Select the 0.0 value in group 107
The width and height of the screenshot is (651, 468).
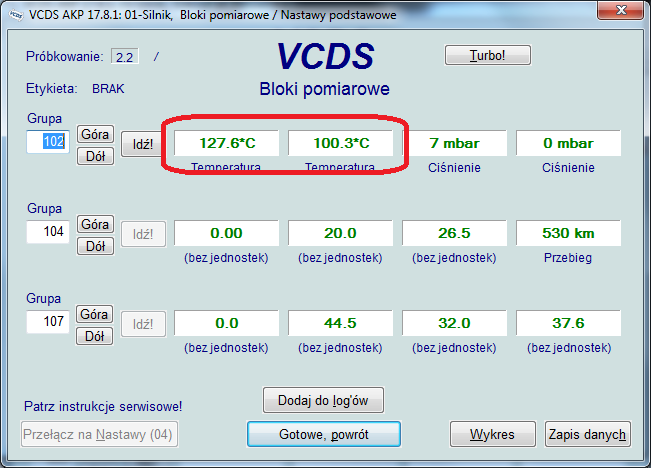coord(227,323)
